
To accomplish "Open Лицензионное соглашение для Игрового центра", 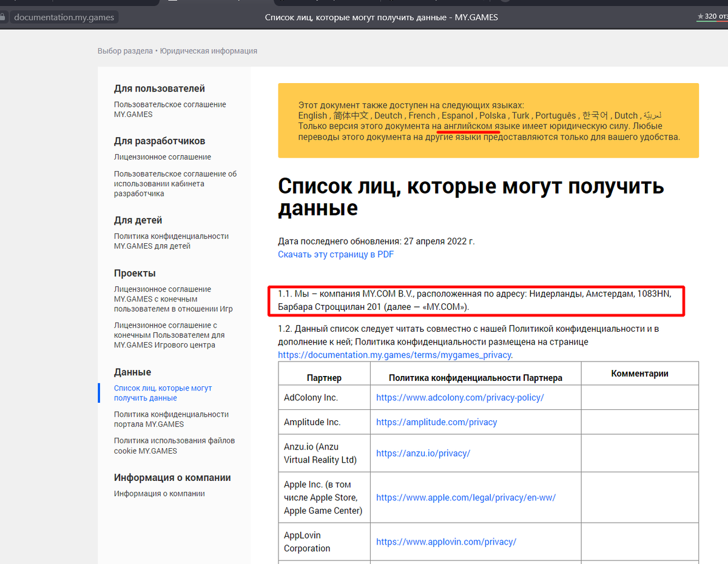I will point(169,335).
